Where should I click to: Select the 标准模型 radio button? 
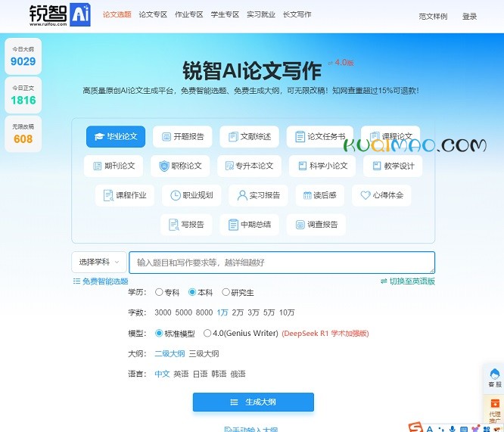click(x=159, y=334)
